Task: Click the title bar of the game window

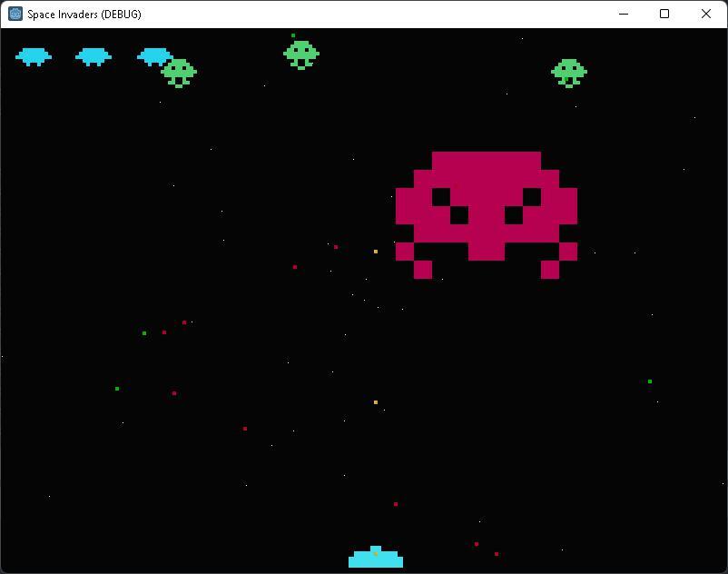Action: coord(363,14)
